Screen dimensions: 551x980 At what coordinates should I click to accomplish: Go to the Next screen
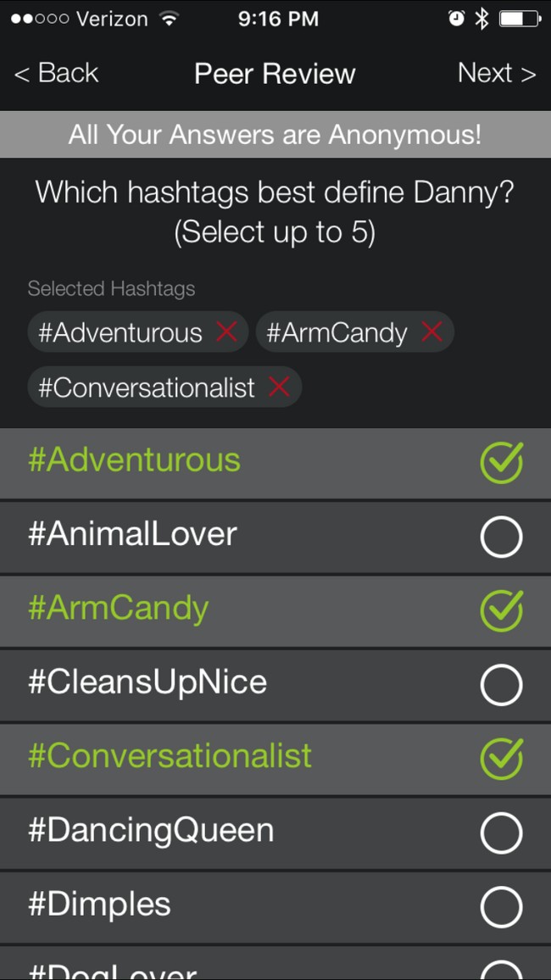point(497,73)
